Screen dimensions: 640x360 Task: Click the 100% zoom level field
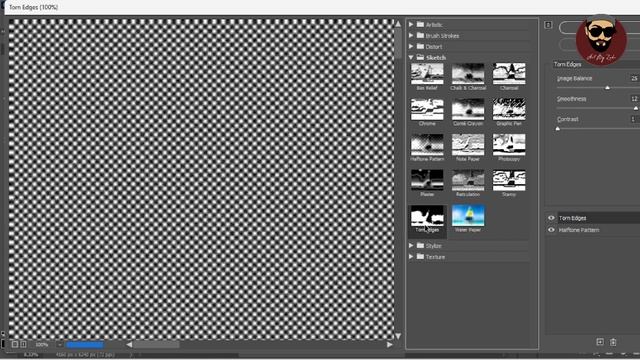pyautogui.click(x=42, y=344)
